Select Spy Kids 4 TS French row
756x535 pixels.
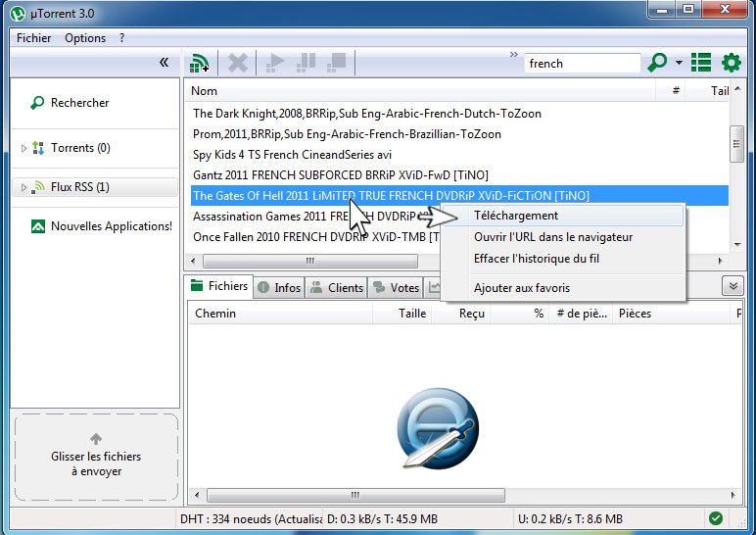pyautogui.click(x=459, y=155)
